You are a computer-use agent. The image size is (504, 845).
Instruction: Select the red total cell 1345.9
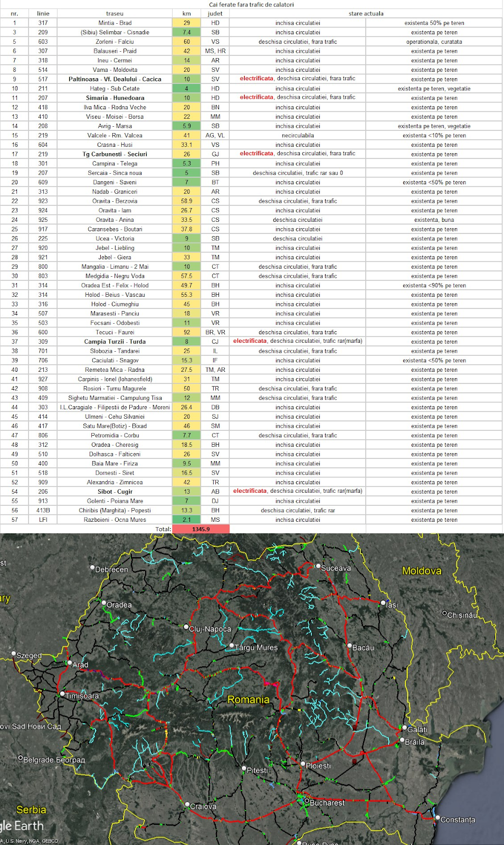click(x=201, y=529)
